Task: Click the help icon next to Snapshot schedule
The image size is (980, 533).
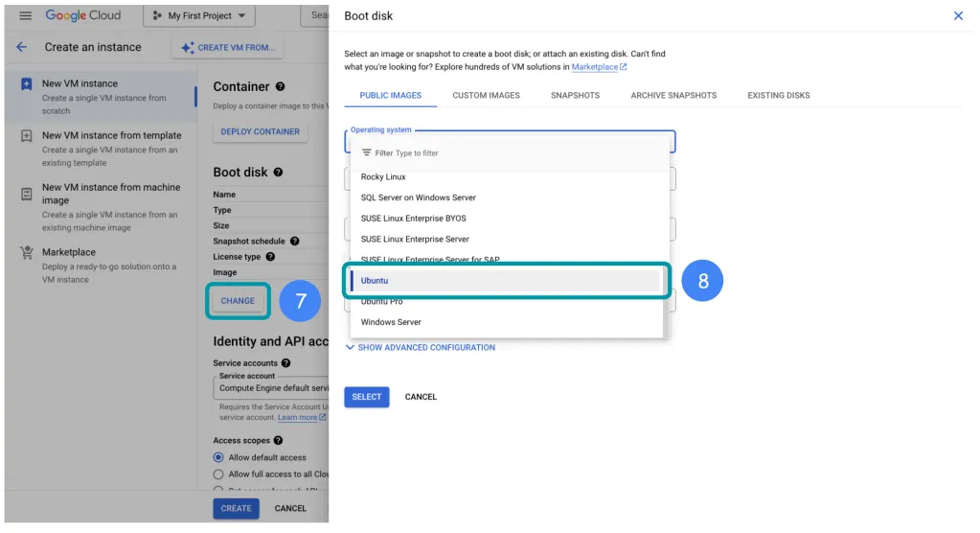Action: (295, 242)
